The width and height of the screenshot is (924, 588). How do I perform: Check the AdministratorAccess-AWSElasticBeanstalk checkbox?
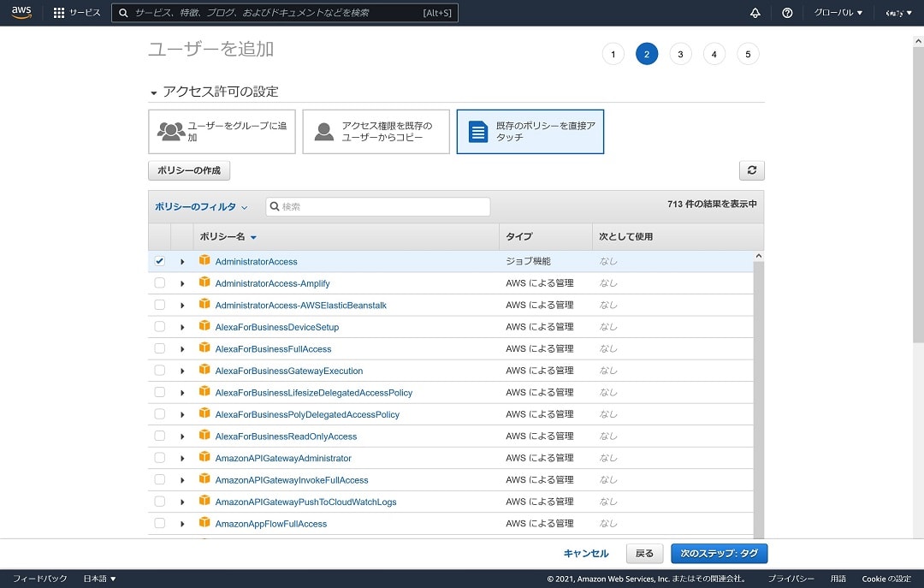click(x=160, y=305)
